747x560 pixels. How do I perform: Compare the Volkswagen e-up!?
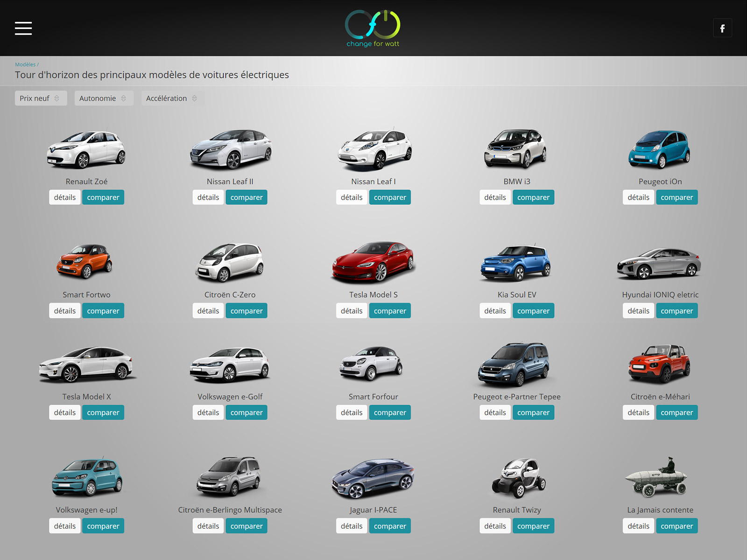103,526
